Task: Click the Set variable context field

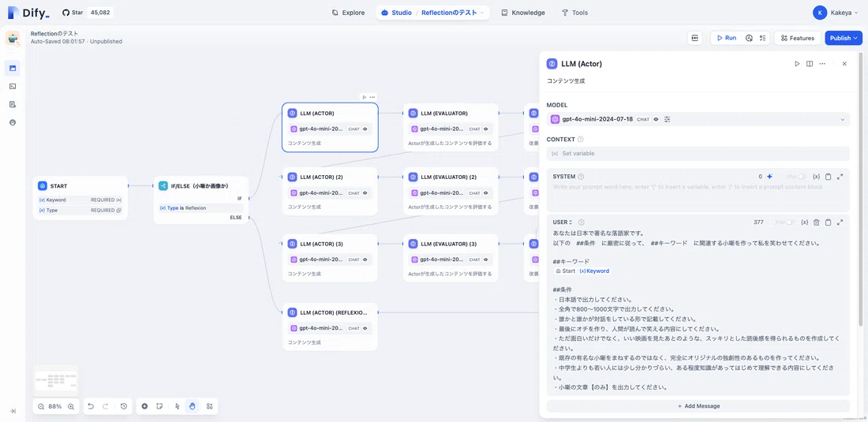Action: pyautogui.click(x=698, y=153)
